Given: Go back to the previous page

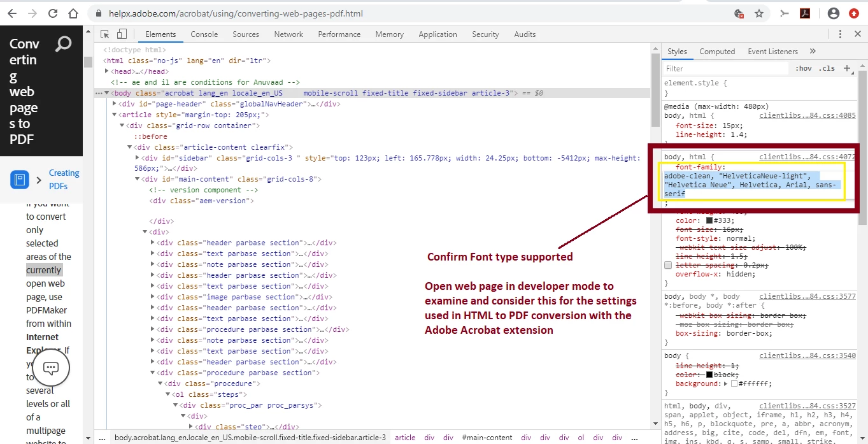Looking at the screenshot, I should [12, 13].
